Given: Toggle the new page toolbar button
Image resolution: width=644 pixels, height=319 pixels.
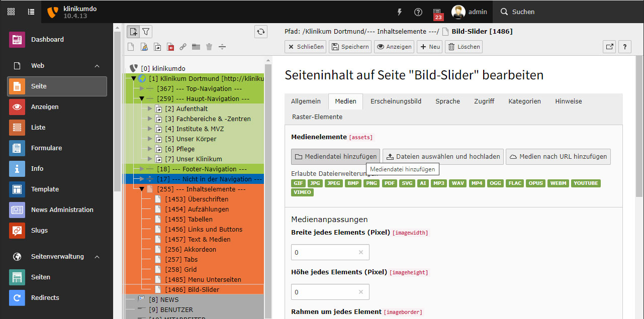Looking at the screenshot, I should coord(133,32).
